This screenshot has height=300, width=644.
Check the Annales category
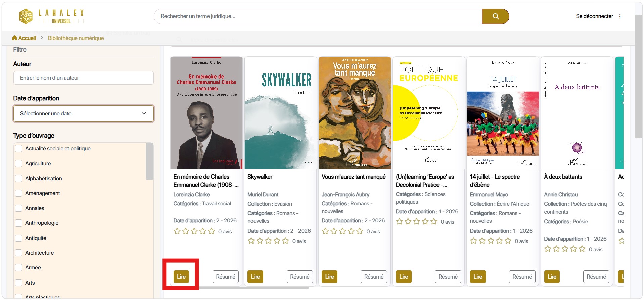19,208
